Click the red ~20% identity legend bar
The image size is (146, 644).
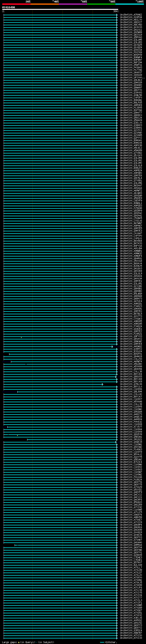(16, 4)
